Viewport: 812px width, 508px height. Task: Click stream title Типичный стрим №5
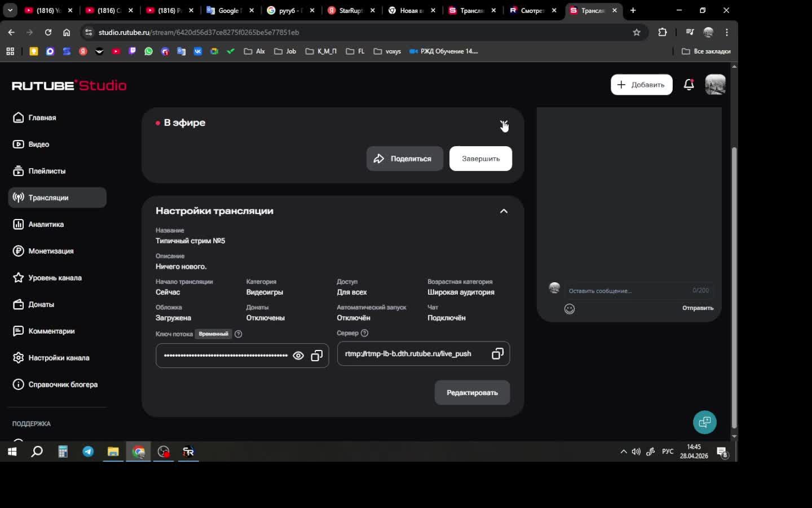pos(191,241)
